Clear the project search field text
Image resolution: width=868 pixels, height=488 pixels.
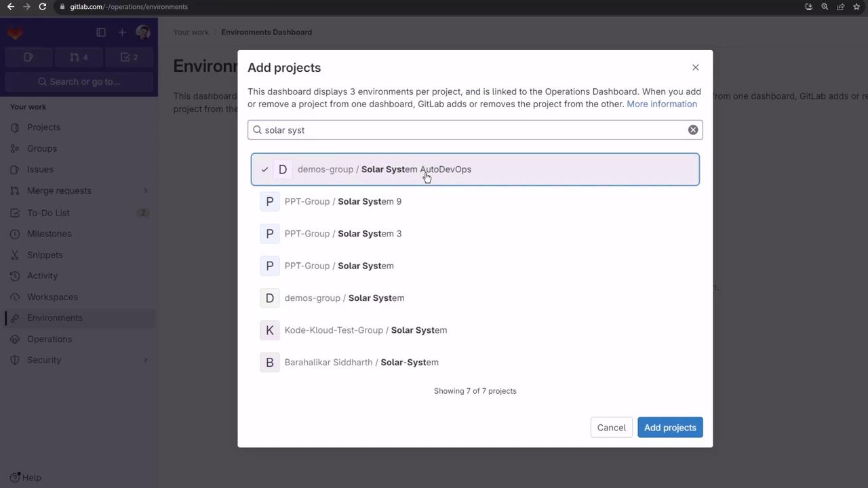point(693,130)
